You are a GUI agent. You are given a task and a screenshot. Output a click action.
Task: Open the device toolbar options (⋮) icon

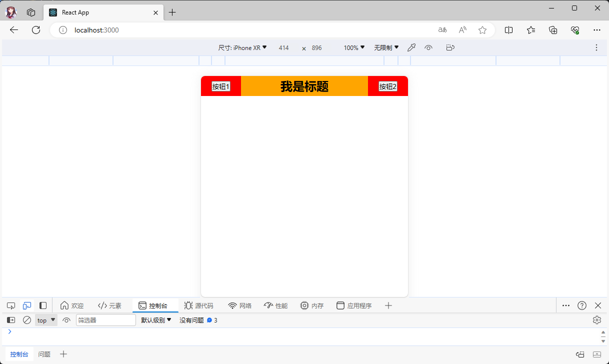pos(596,47)
